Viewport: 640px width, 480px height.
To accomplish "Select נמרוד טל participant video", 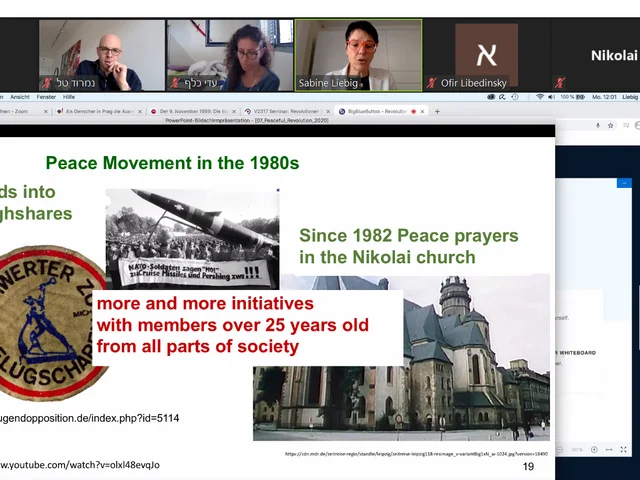I will coord(102,55).
